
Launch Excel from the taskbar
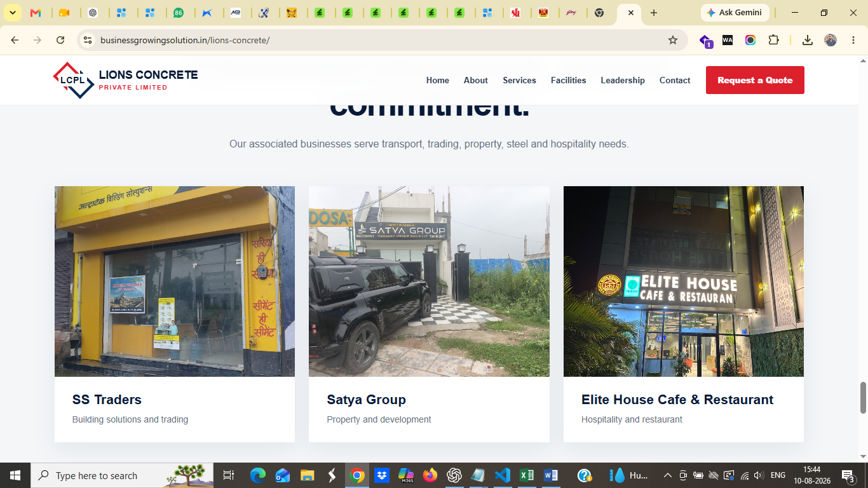(526, 475)
